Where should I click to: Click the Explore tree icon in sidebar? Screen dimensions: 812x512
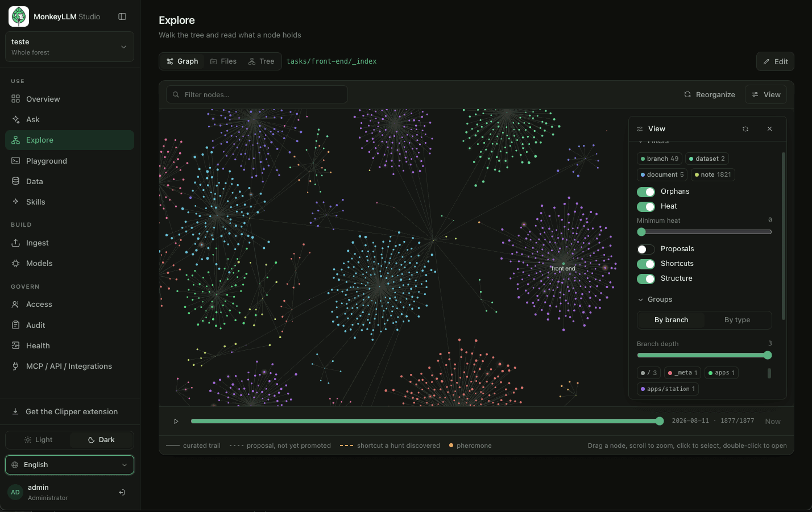coord(16,140)
